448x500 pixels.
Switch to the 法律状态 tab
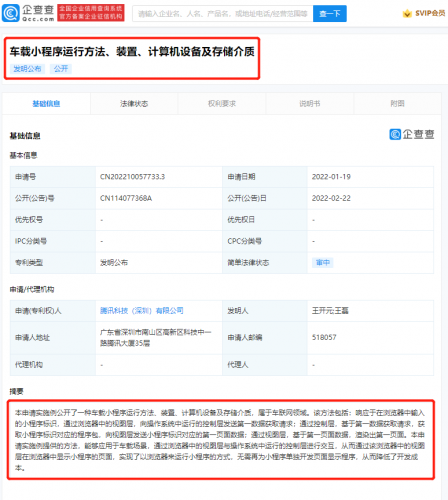(134, 104)
